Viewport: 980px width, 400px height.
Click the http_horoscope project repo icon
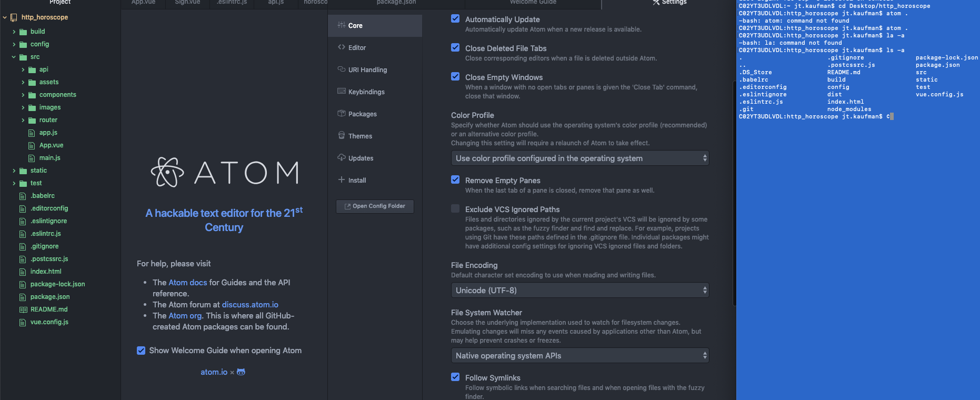click(14, 17)
